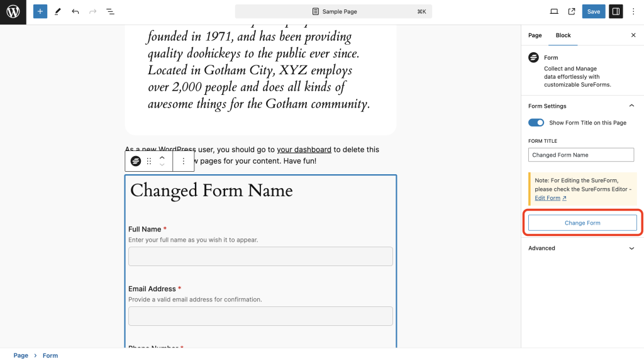Toggle the settings sidebar panel icon
644x363 pixels.
click(x=616, y=11)
